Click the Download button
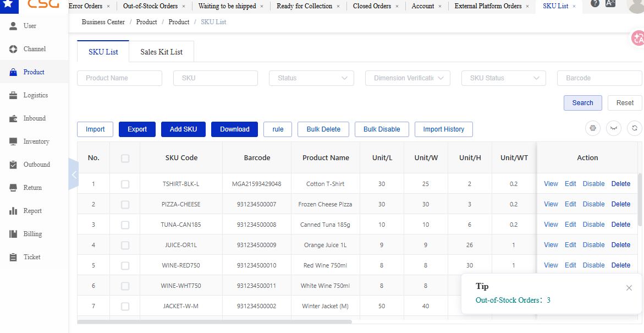The image size is (644, 333). [234, 129]
